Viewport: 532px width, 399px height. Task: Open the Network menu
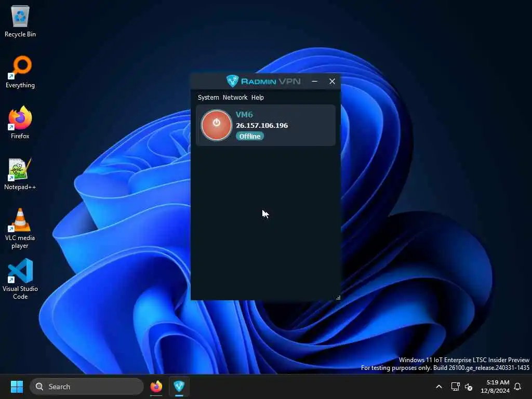[235, 97]
